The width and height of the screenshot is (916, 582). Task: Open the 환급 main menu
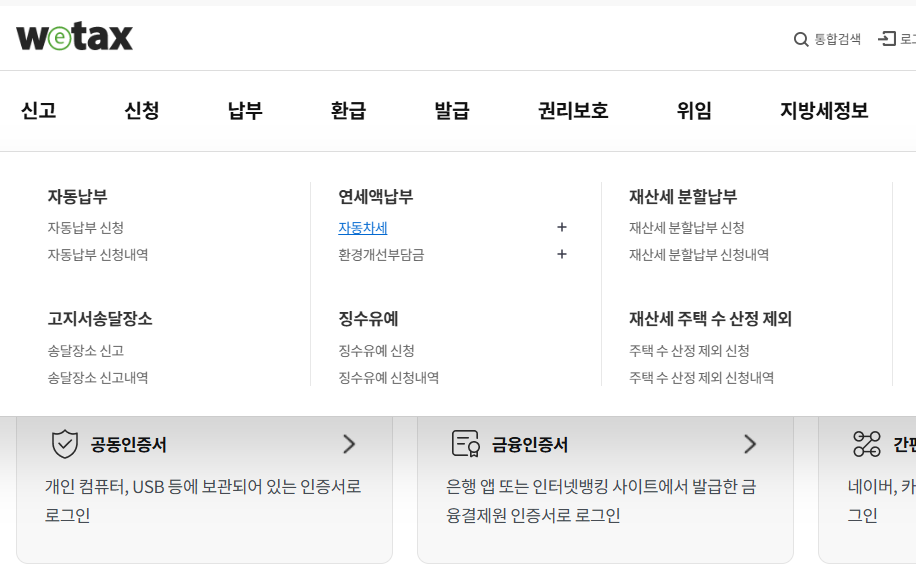point(348,111)
